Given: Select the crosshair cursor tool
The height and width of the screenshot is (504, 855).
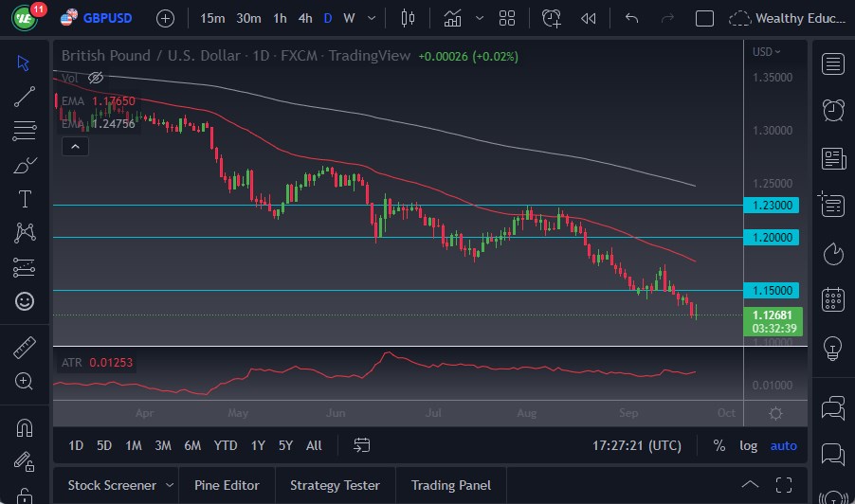Looking at the screenshot, I should [x=25, y=63].
